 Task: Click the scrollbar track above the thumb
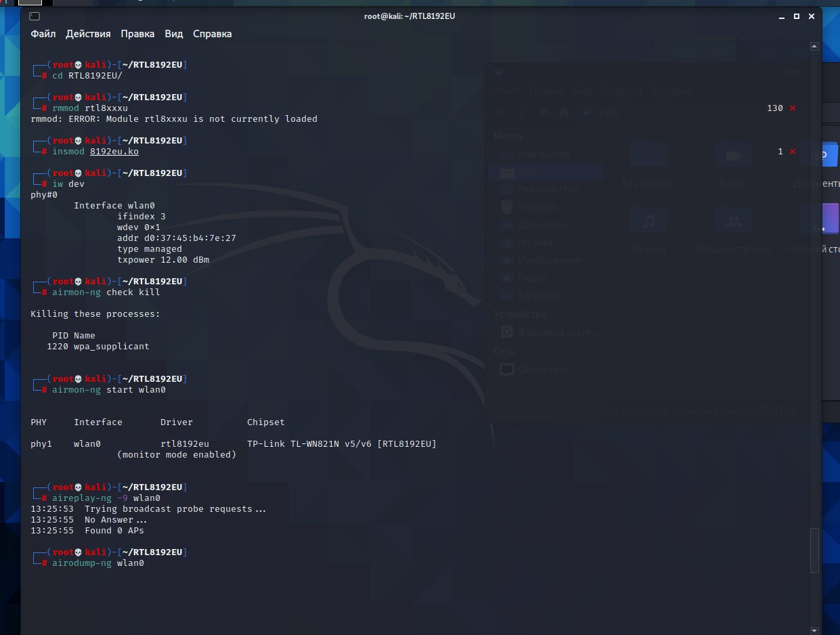click(x=814, y=271)
